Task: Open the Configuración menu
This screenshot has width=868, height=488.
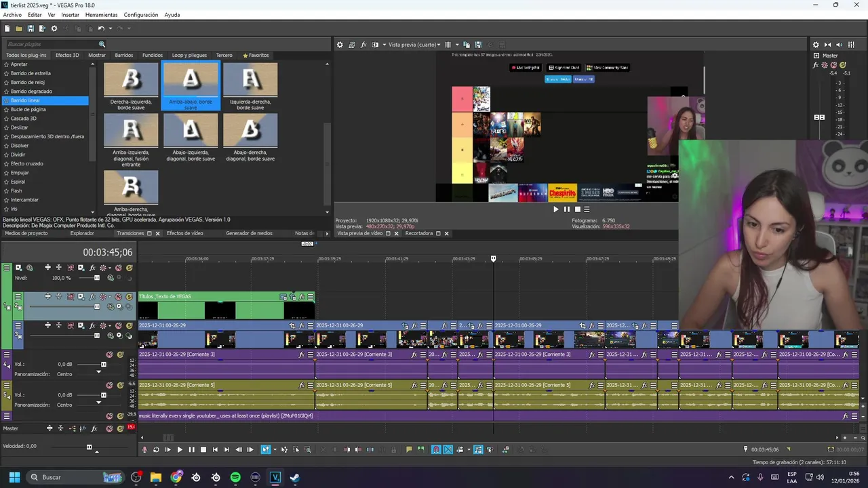Action: [141, 15]
